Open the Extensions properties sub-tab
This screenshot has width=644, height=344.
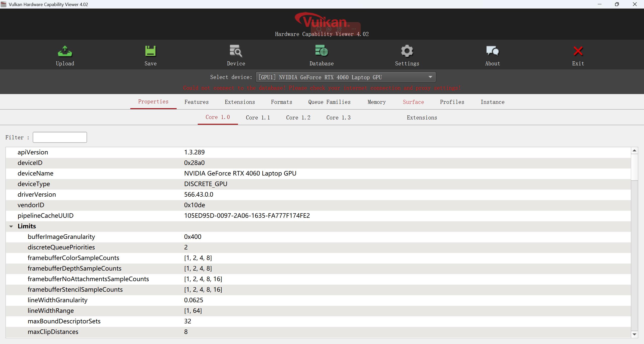tap(422, 118)
